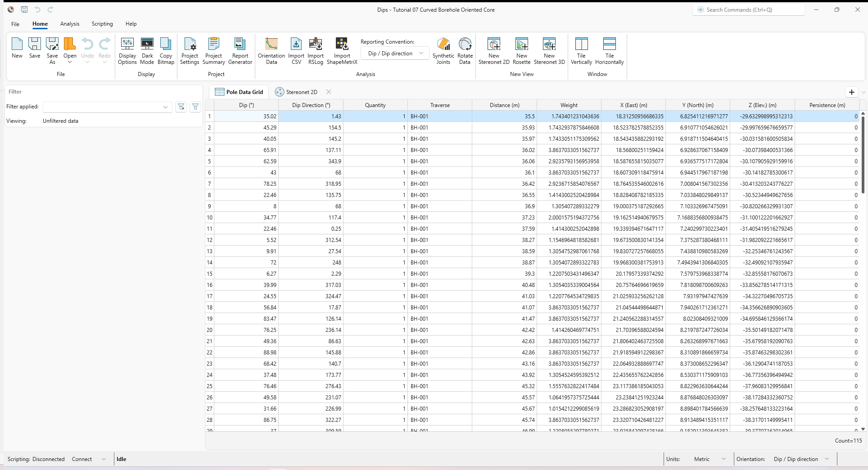Open the Filter applied combo box

pos(107,107)
